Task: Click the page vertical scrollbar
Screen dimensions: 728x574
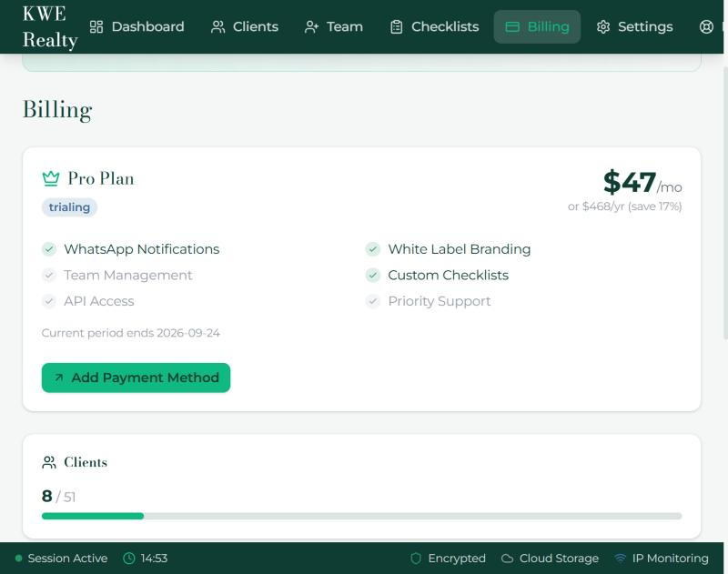Action: click(725, 203)
